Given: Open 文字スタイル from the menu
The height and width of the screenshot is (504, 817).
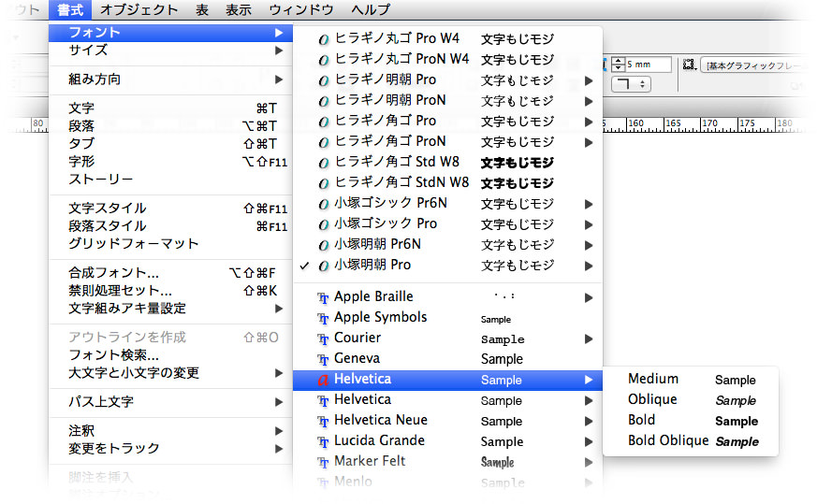Looking at the screenshot, I should pos(170,209).
